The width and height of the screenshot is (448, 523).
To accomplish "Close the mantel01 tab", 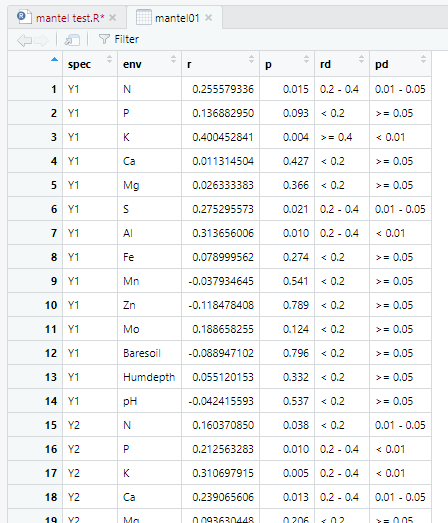I will click(x=208, y=17).
